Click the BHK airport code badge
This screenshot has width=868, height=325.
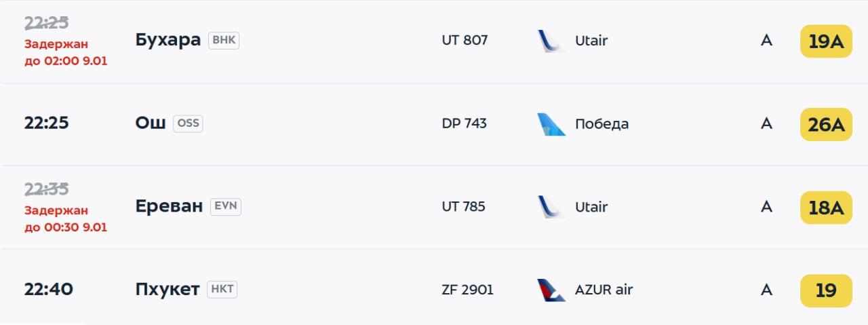pos(224,40)
